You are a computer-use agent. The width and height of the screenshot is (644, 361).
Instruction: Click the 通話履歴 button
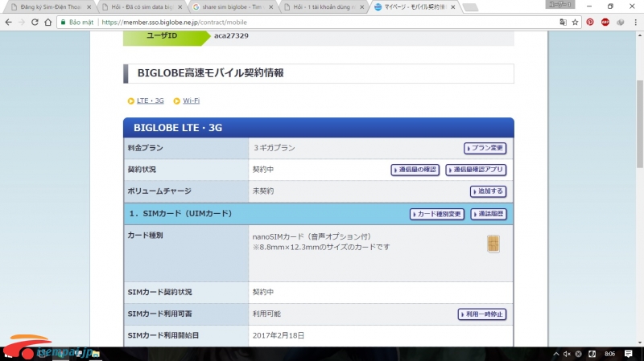[x=489, y=214]
